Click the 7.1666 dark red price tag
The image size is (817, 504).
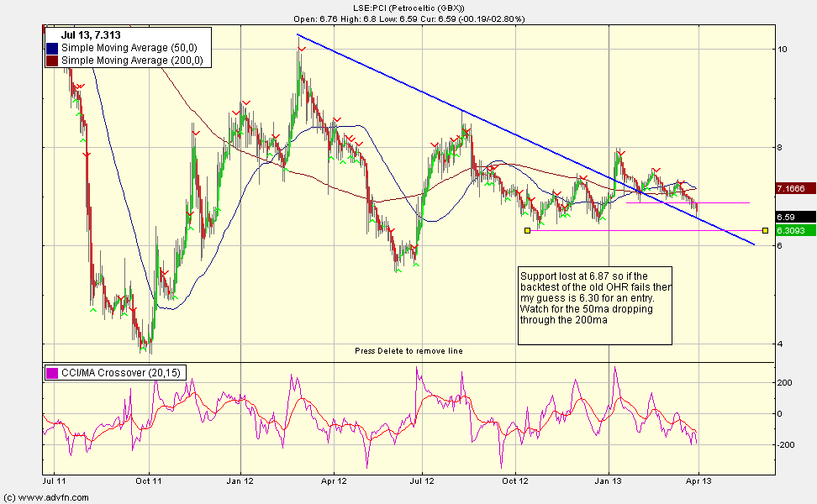coord(794,189)
